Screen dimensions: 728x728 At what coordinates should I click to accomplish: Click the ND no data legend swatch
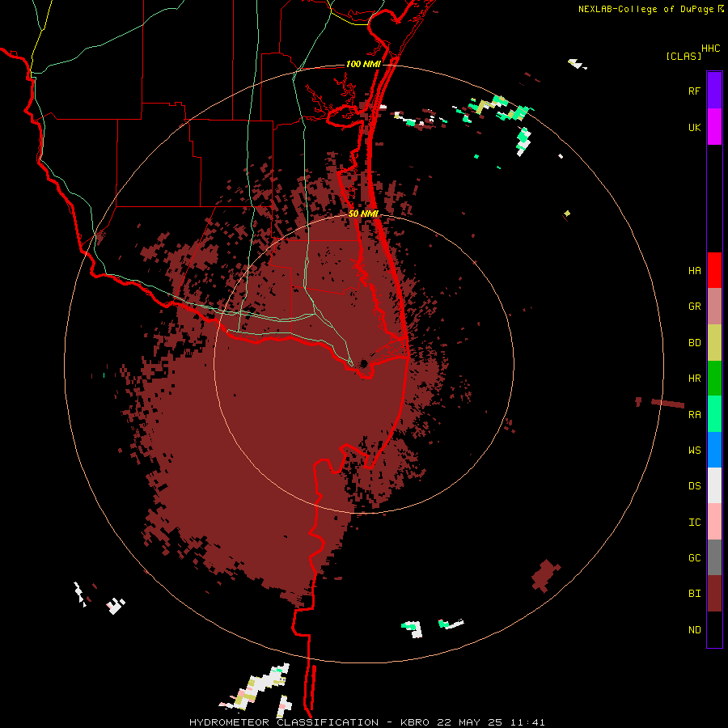tap(714, 629)
